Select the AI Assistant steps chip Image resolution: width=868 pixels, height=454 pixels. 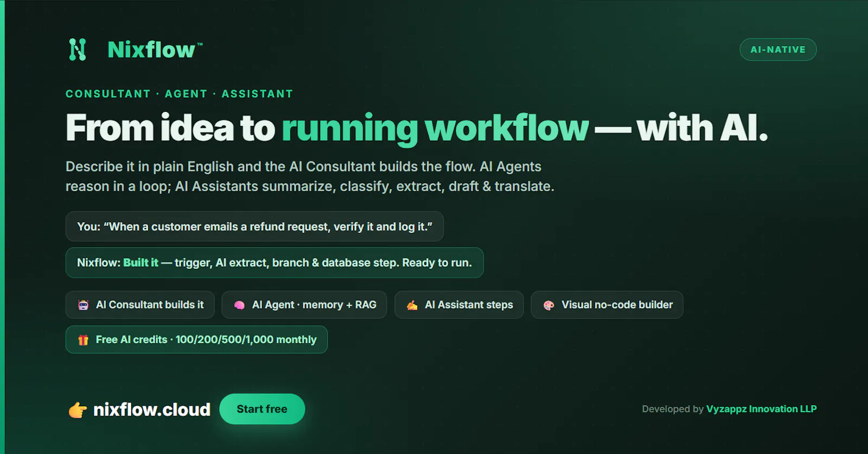click(x=459, y=305)
